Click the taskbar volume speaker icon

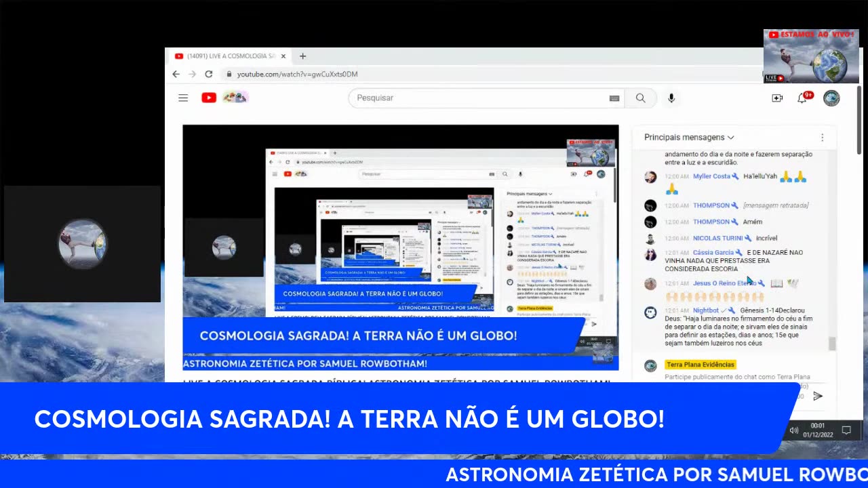coord(793,430)
